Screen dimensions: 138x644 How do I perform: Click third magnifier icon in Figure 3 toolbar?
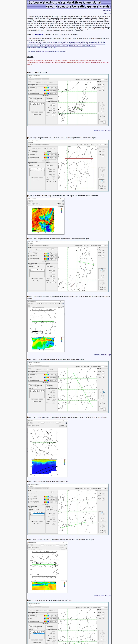click(32, 201)
